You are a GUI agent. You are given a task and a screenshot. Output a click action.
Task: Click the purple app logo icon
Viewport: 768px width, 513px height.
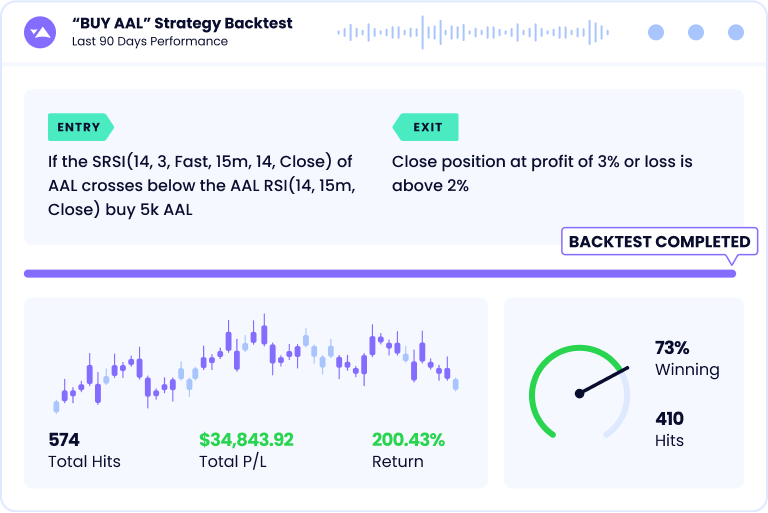(x=40, y=32)
